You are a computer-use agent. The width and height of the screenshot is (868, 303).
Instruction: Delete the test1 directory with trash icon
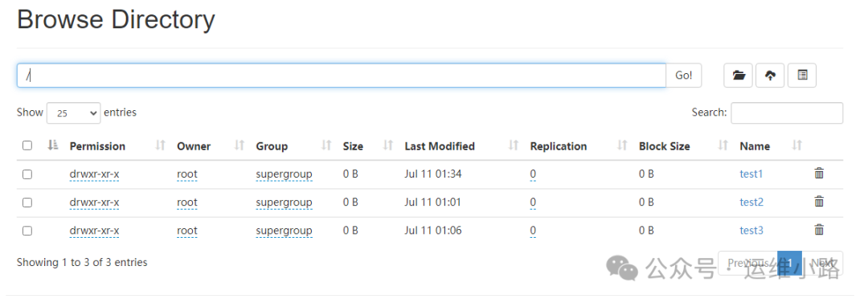819,174
